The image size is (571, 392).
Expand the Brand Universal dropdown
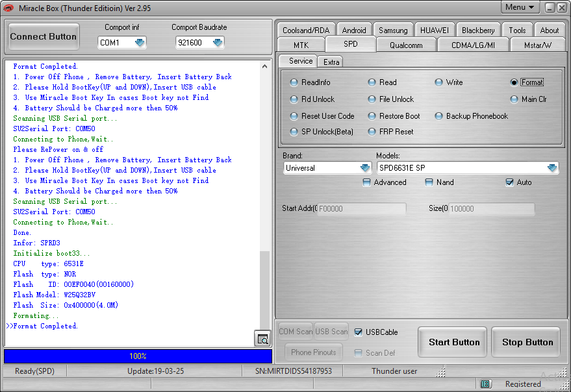point(364,168)
